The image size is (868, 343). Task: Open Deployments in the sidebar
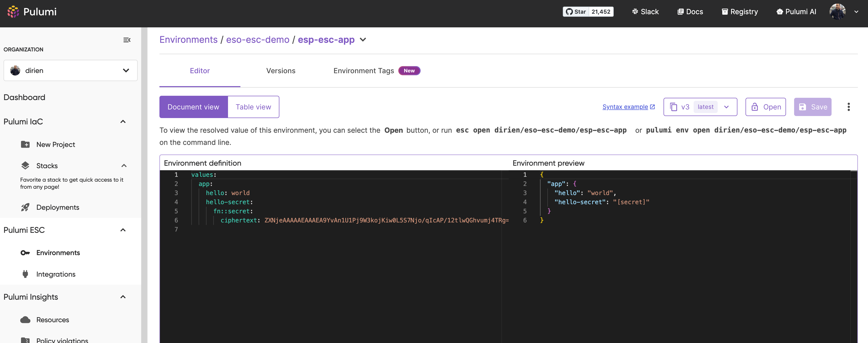(x=58, y=207)
